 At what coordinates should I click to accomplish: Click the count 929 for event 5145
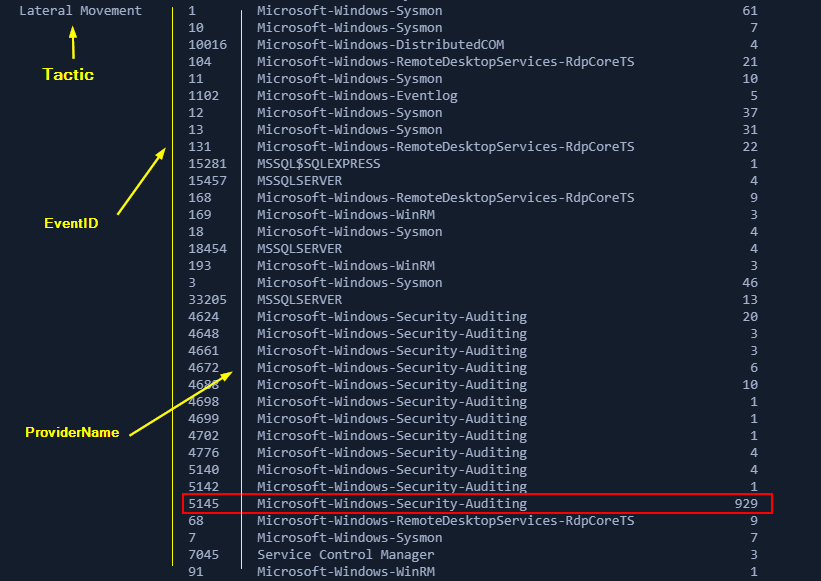coord(746,504)
